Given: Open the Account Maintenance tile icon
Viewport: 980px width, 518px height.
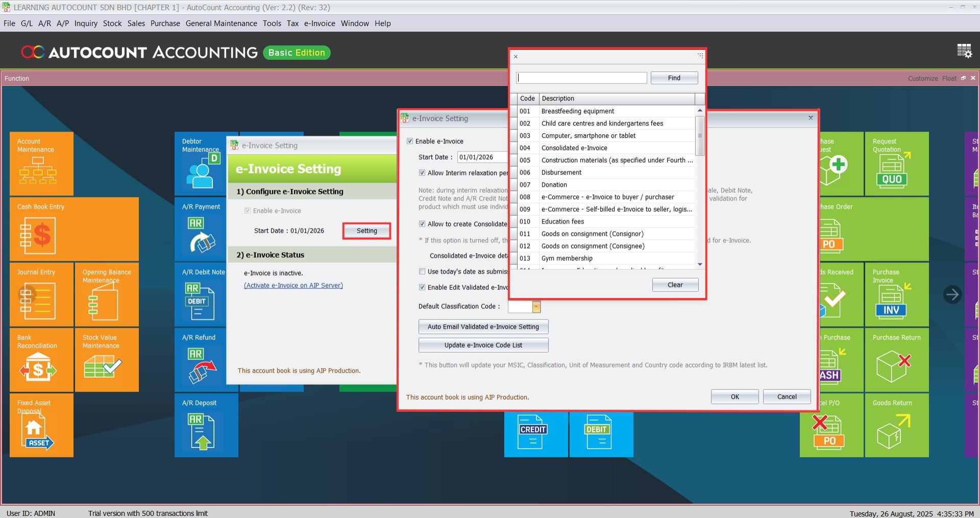Looking at the screenshot, I should click(38, 170).
